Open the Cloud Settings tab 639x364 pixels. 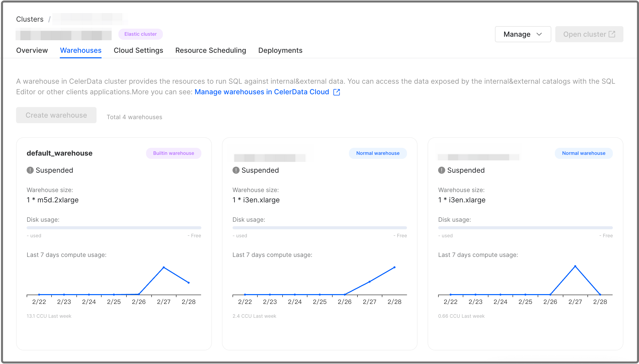(138, 50)
